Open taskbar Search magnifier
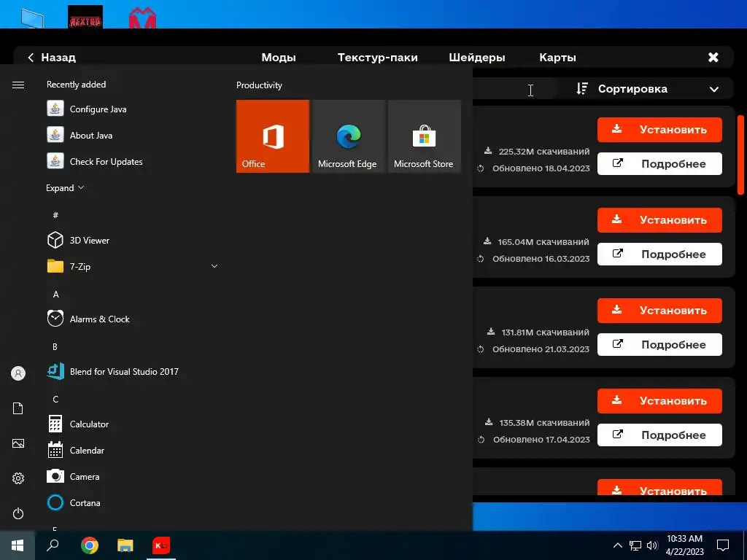Viewport: 747px width, 560px height. pyautogui.click(x=53, y=545)
